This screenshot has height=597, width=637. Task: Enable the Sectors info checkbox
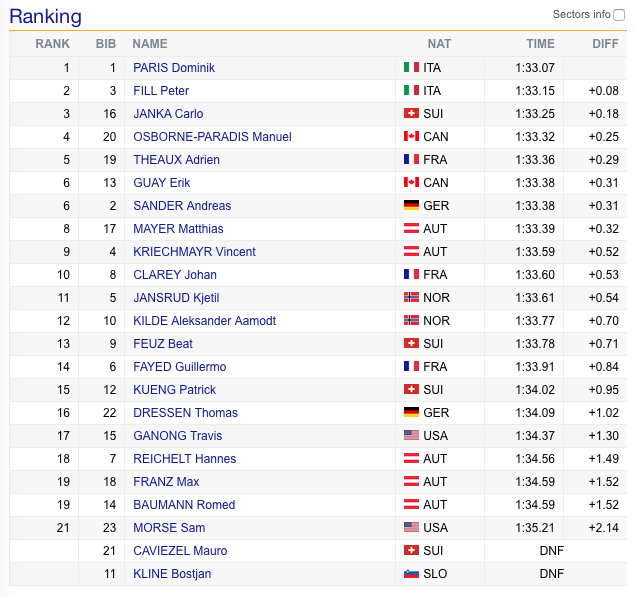pos(619,15)
